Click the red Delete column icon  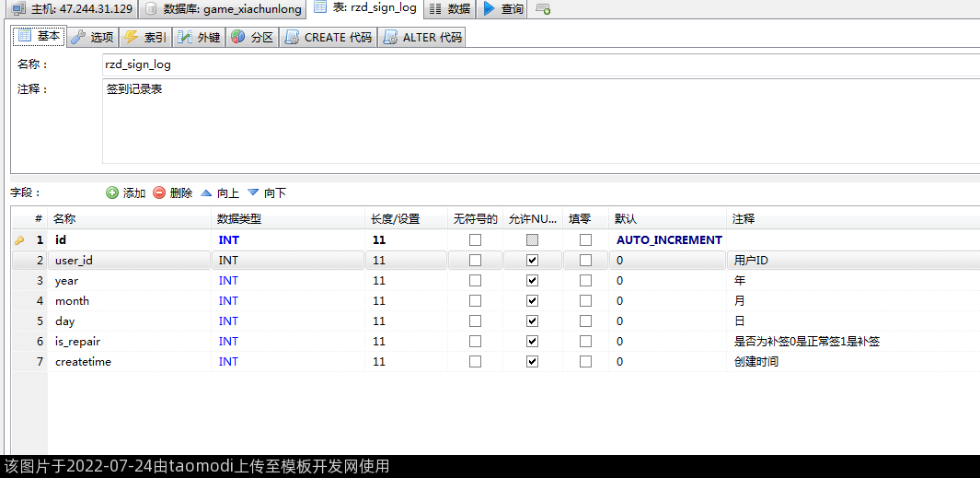159,192
